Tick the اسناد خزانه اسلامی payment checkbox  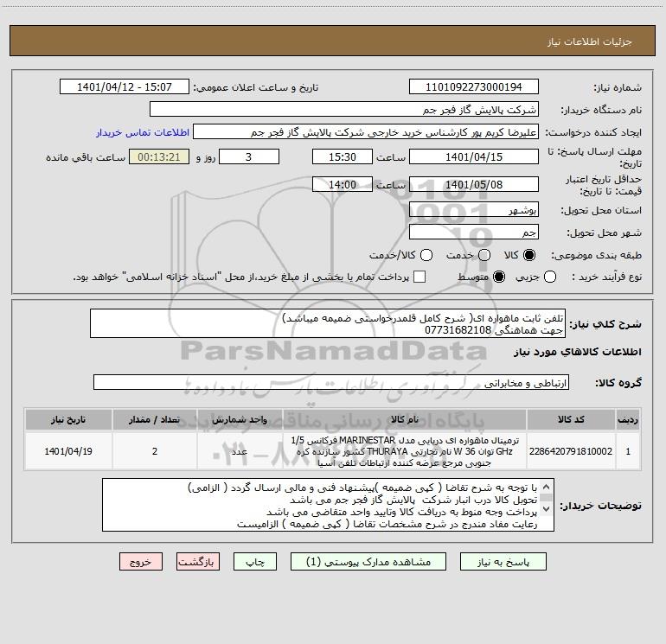tap(419, 277)
